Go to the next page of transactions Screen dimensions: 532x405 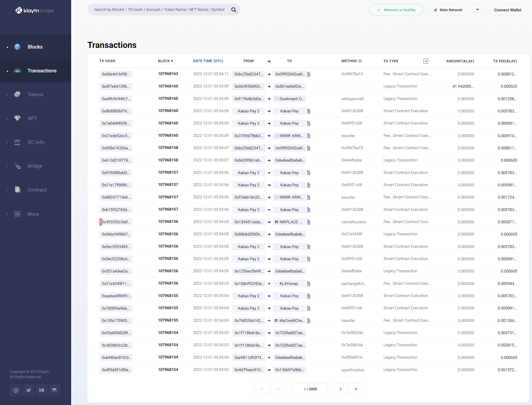(340, 389)
